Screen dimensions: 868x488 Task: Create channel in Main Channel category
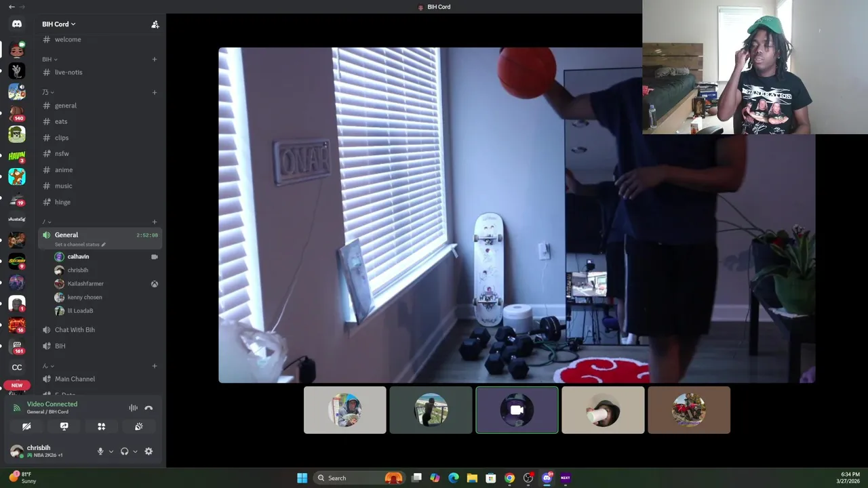pyautogui.click(x=154, y=366)
